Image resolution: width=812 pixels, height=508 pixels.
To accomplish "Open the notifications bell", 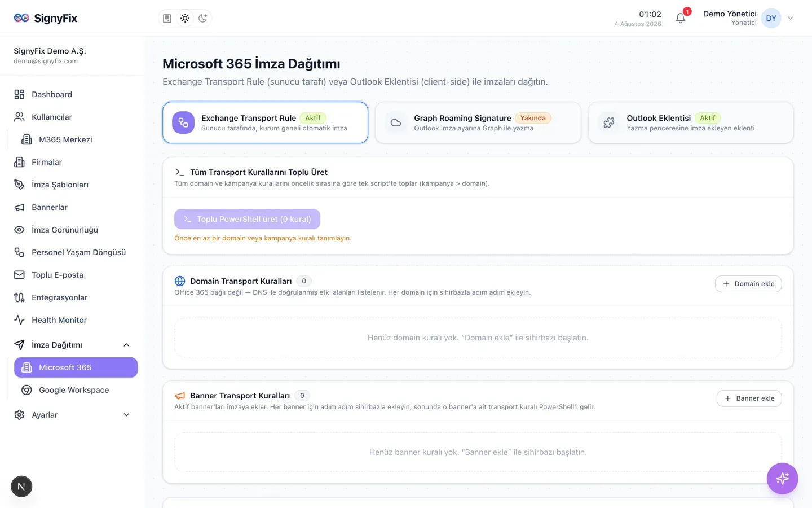I will coord(681,18).
